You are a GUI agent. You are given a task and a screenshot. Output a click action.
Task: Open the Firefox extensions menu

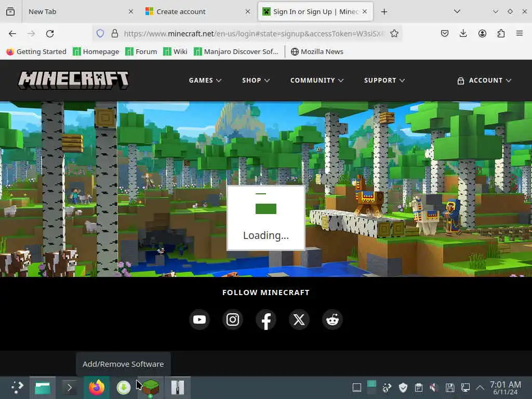501,34
